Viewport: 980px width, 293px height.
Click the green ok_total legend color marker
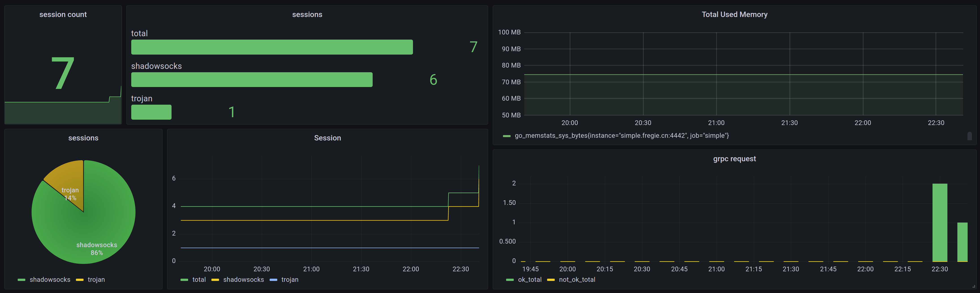510,280
